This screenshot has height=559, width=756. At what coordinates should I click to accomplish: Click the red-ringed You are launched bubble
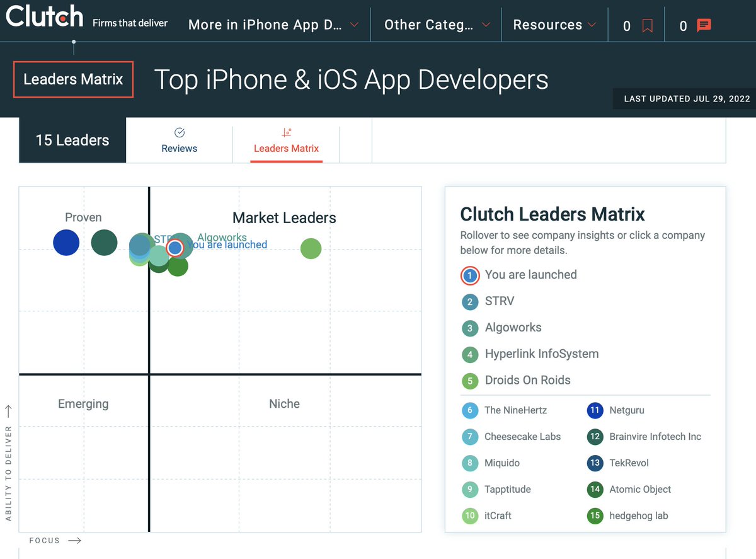pos(175,248)
